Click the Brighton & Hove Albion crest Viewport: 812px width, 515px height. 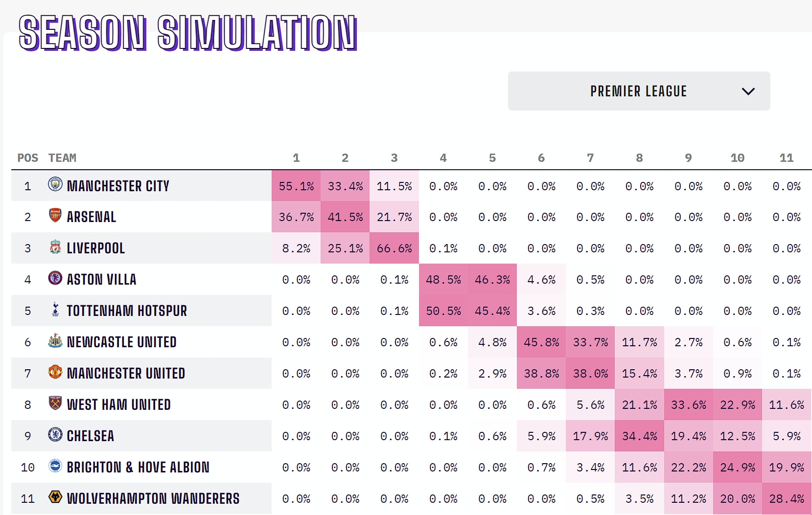(55, 466)
